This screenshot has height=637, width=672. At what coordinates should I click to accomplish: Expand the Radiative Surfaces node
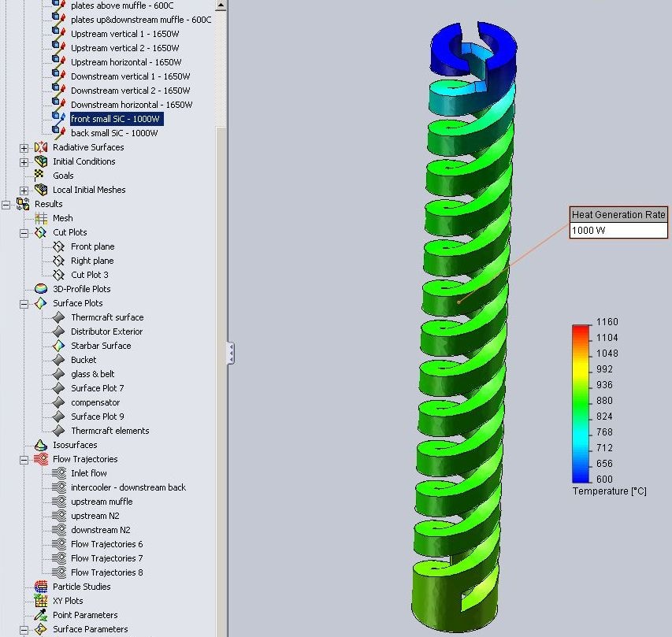coord(24,148)
